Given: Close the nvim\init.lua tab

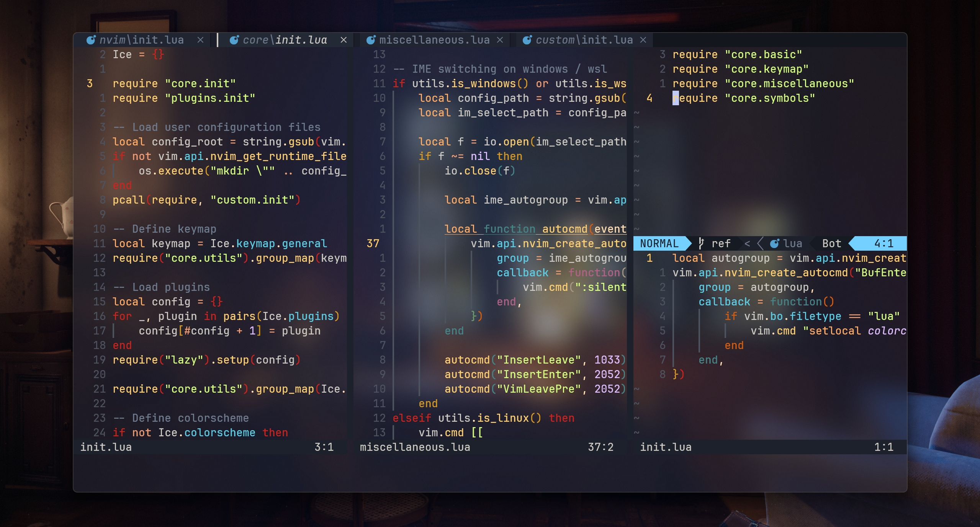Looking at the screenshot, I should (x=200, y=40).
